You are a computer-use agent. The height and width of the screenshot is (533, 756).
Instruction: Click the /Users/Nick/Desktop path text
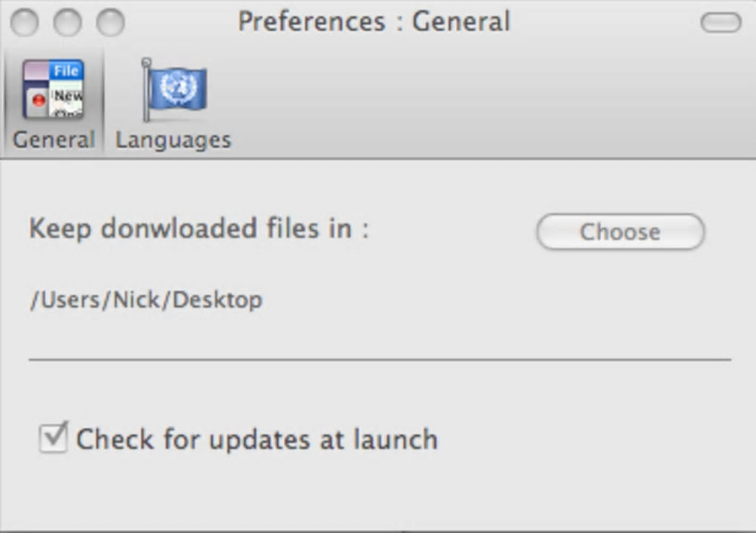click(x=146, y=300)
